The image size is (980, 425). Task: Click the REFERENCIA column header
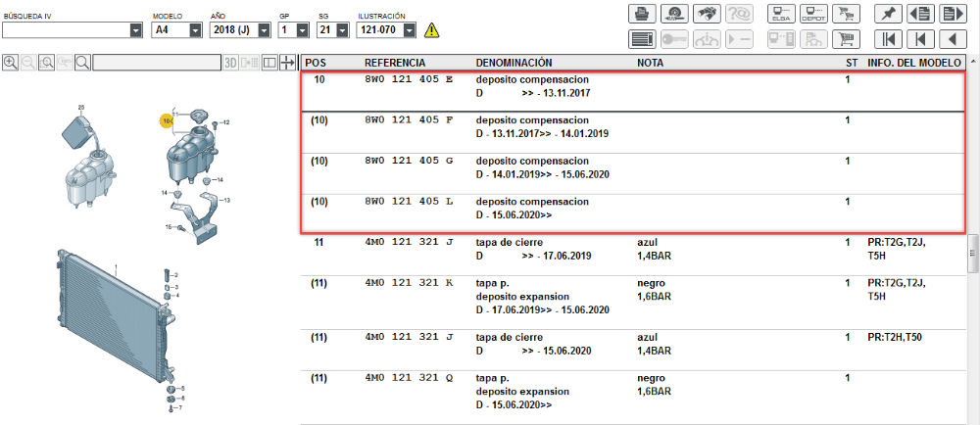[397, 62]
